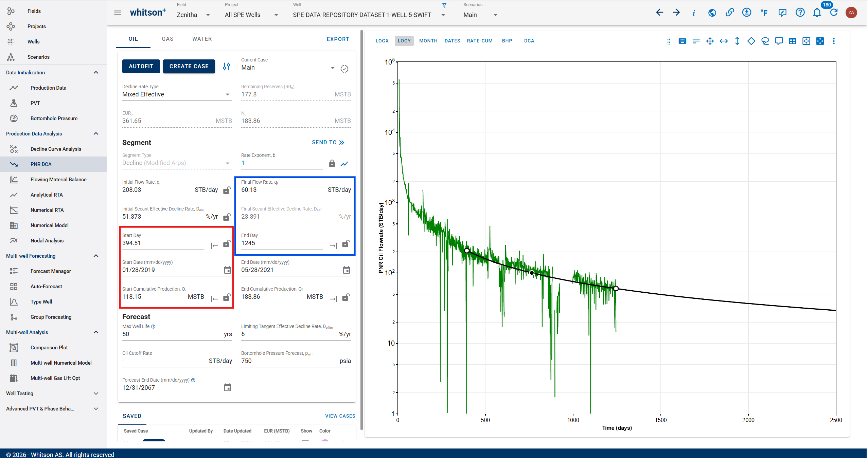The height and width of the screenshot is (458, 868).
Task: Toggle the lock for End Day
Action: click(346, 244)
